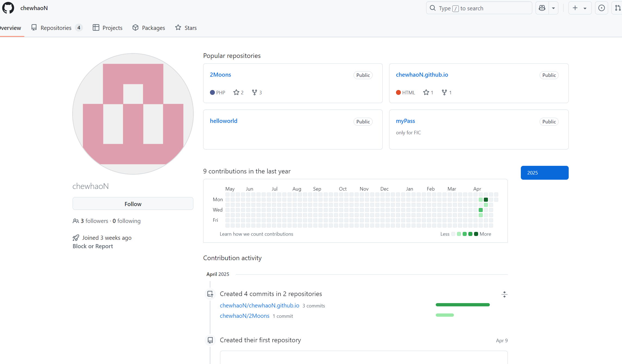Focus the Type to search field
Image resolution: width=622 pixels, height=364 pixels.
pyautogui.click(x=479, y=8)
